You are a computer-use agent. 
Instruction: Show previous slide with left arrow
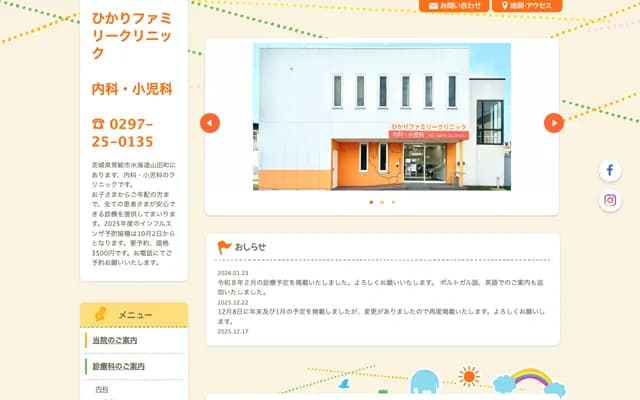[210, 123]
